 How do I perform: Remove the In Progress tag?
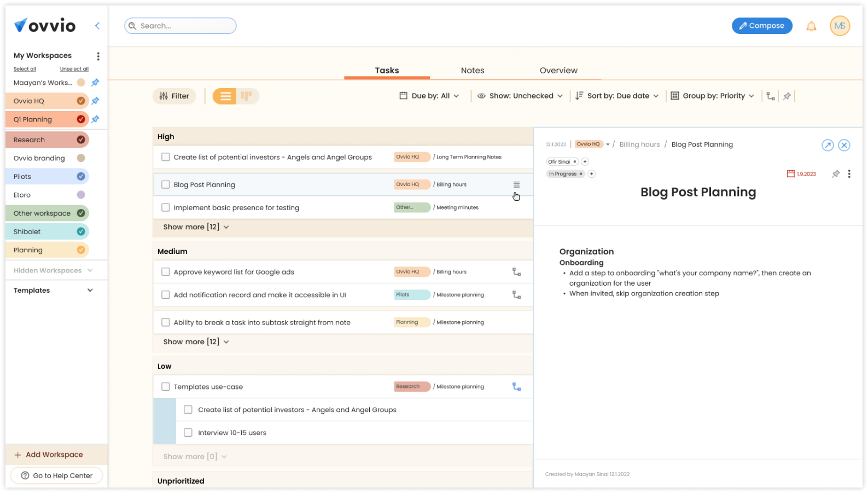pos(581,174)
